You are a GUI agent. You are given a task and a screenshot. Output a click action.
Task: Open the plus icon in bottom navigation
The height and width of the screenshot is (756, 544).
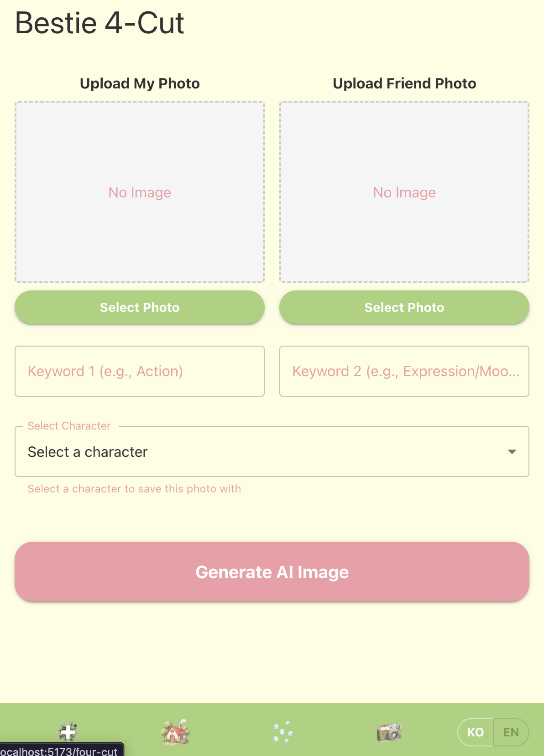click(x=68, y=732)
